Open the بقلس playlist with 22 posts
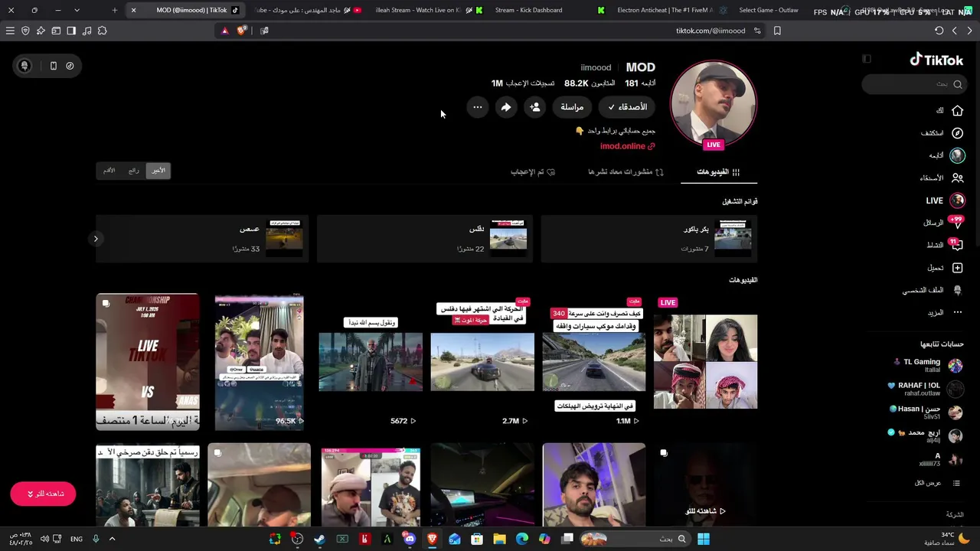980x551 pixels. tap(425, 239)
